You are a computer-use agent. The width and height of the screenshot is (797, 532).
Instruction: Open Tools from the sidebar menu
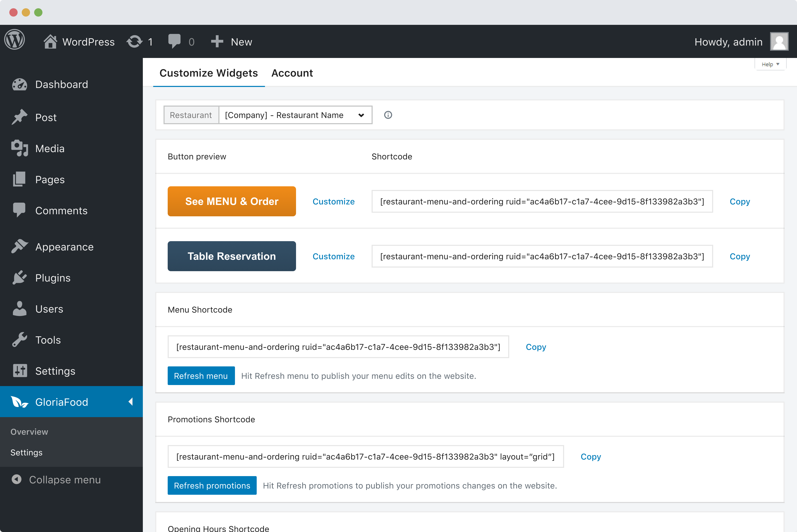coord(48,340)
